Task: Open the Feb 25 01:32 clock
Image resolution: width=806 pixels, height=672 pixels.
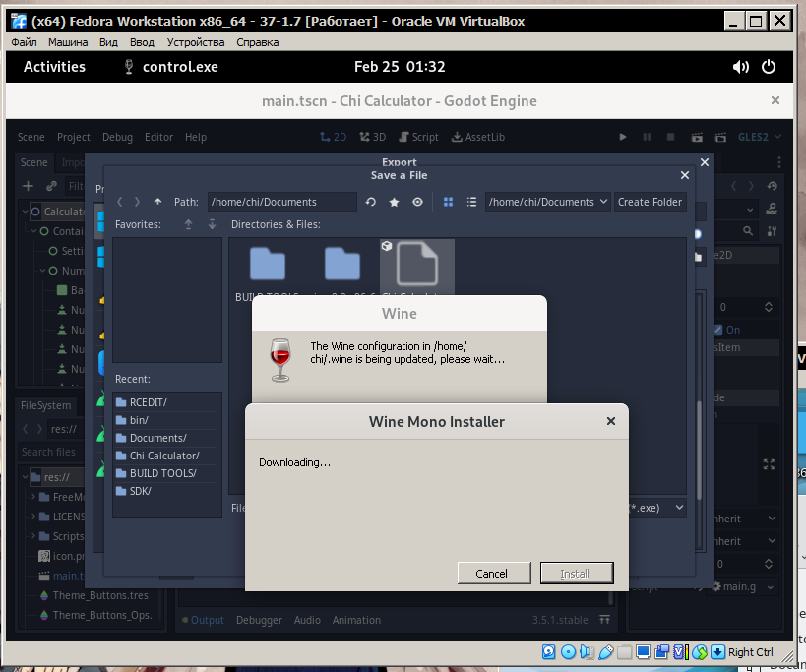Action: [x=400, y=67]
